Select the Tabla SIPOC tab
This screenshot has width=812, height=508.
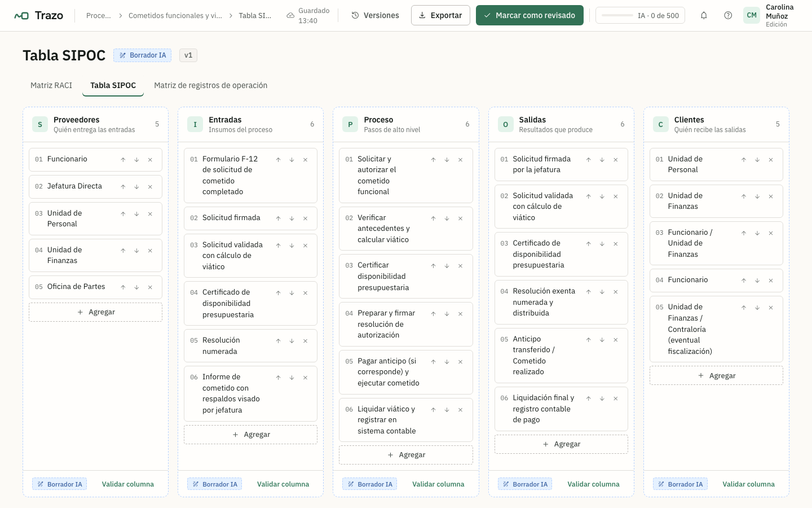[113, 85]
